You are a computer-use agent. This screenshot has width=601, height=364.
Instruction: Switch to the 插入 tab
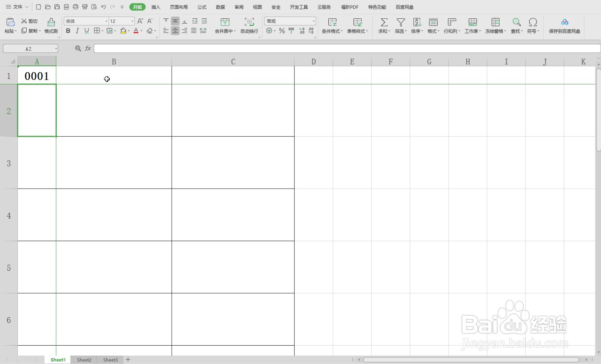156,7
